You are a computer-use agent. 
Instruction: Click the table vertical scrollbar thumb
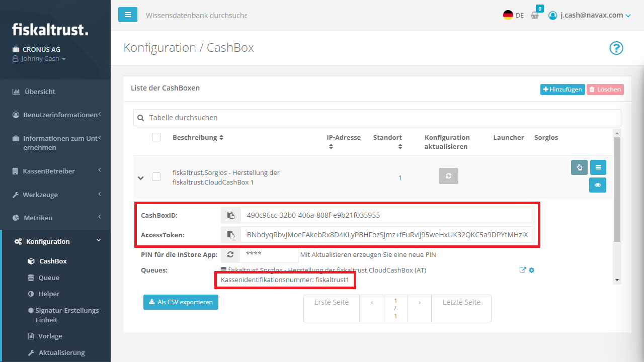click(617, 189)
